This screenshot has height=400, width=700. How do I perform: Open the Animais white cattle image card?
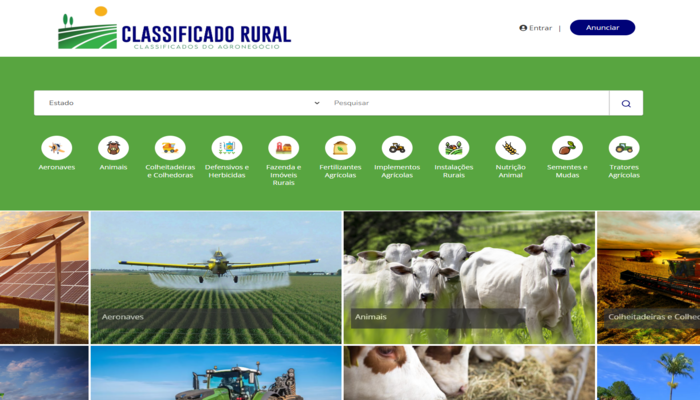click(x=469, y=278)
